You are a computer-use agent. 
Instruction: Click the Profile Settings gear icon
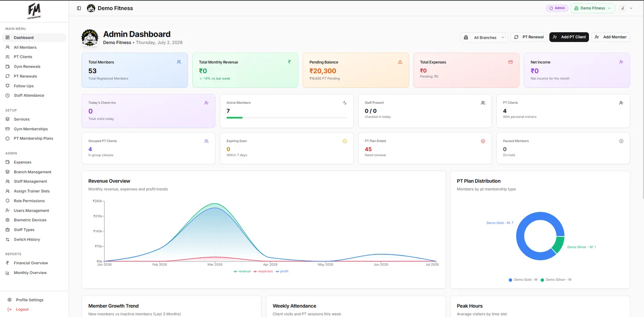10,300
